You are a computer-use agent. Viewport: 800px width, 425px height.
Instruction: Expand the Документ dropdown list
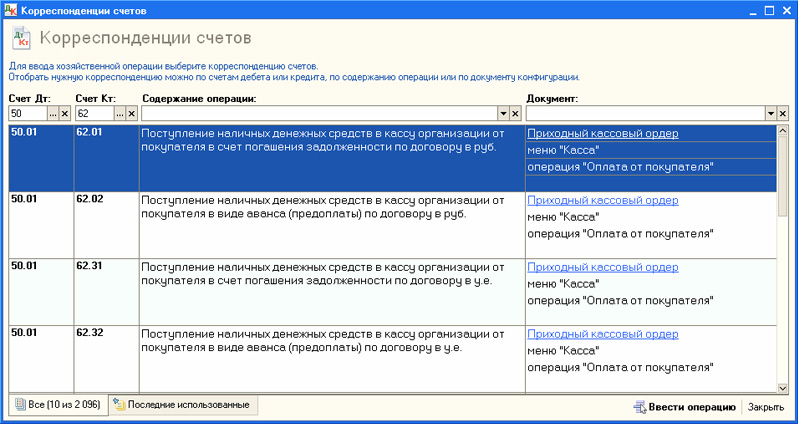click(x=771, y=114)
